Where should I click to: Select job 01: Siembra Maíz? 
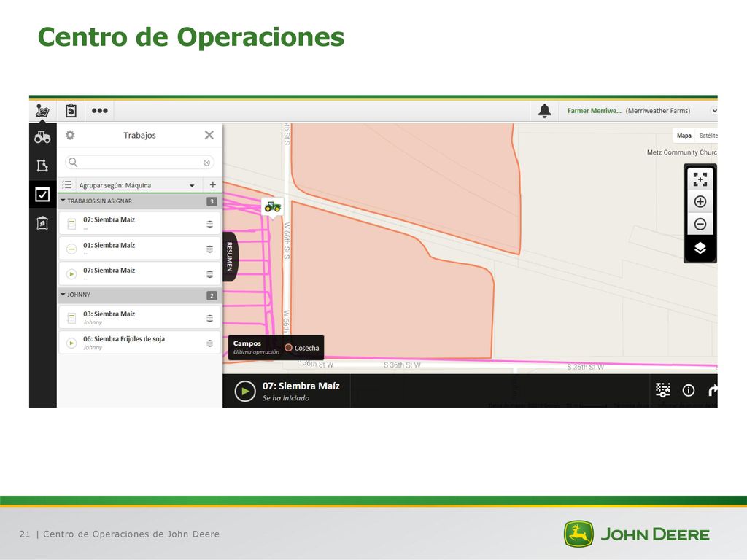139,248
